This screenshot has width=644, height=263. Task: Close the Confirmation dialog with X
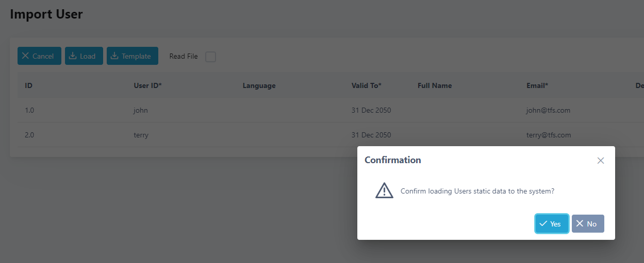(600, 161)
